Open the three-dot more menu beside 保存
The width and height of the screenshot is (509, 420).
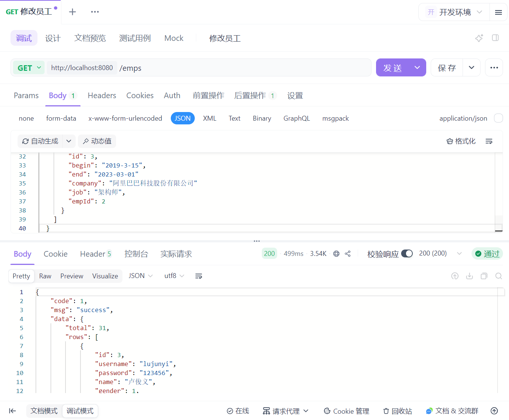tap(494, 67)
